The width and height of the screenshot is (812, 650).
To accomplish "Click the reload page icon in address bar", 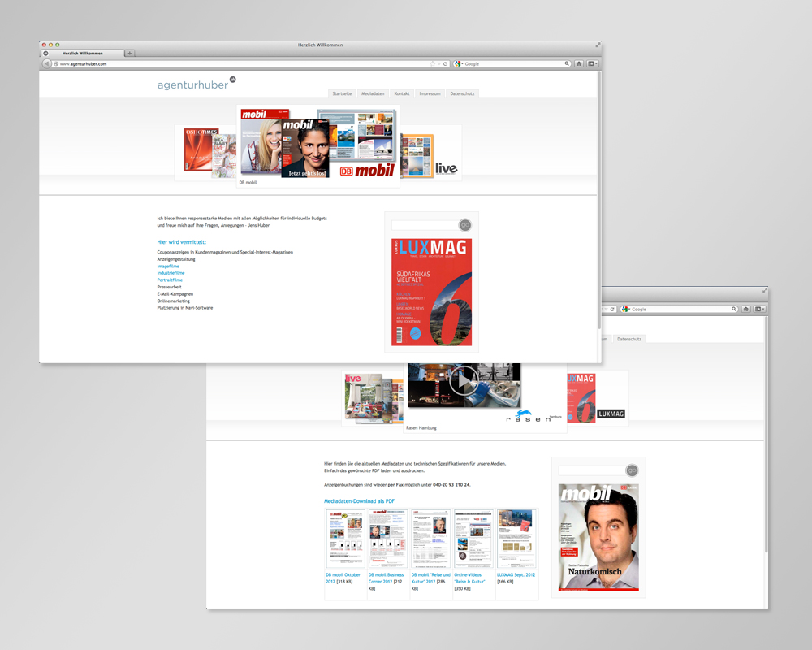I will coord(446,63).
